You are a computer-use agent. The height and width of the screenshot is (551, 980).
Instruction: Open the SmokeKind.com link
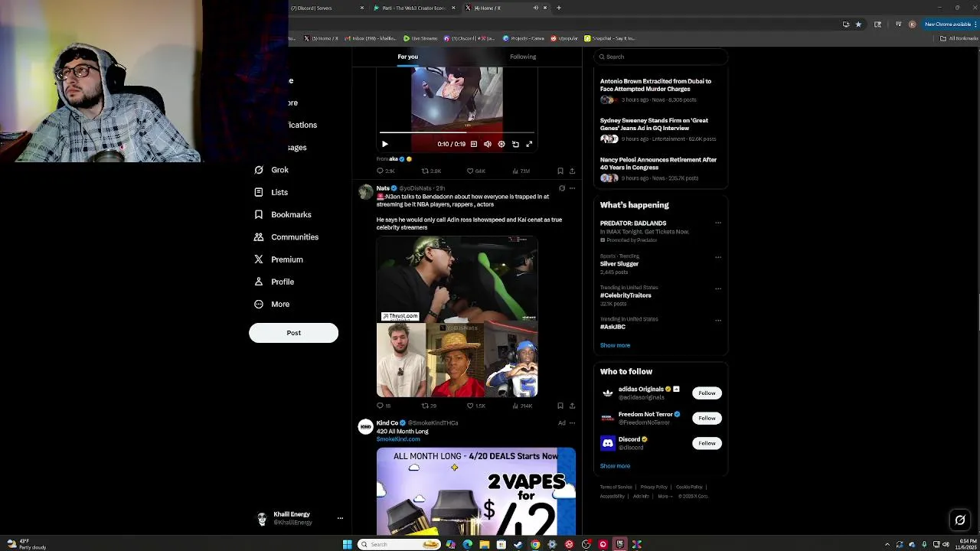pyautogui.click(x=398, y=439)
